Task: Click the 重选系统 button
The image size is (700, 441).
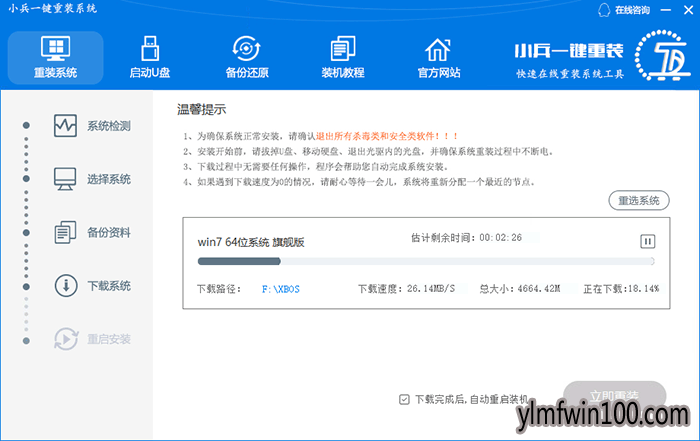Action: pyautogui.click(x=637, y=201)
